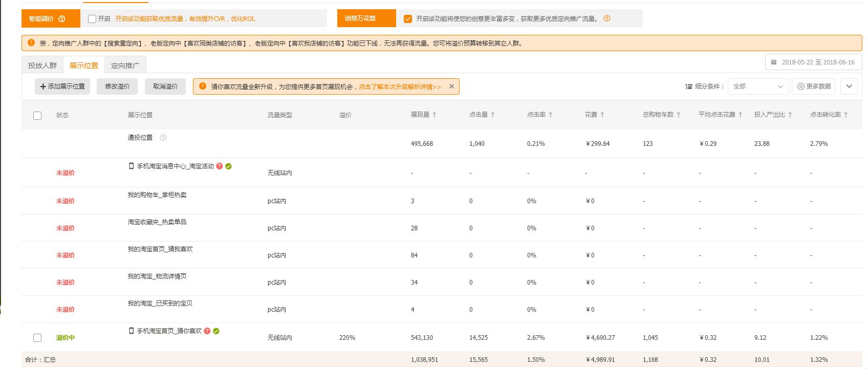The image size is (868, 369).
Task: Sort by 平均点击花费 column arrow
Action: (x=741, y=115)
